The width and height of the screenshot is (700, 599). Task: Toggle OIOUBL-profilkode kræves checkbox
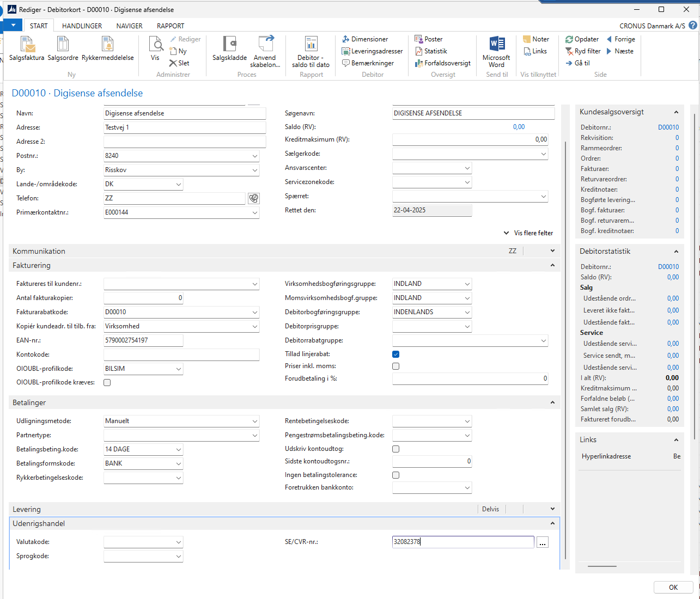pos(107,382)
